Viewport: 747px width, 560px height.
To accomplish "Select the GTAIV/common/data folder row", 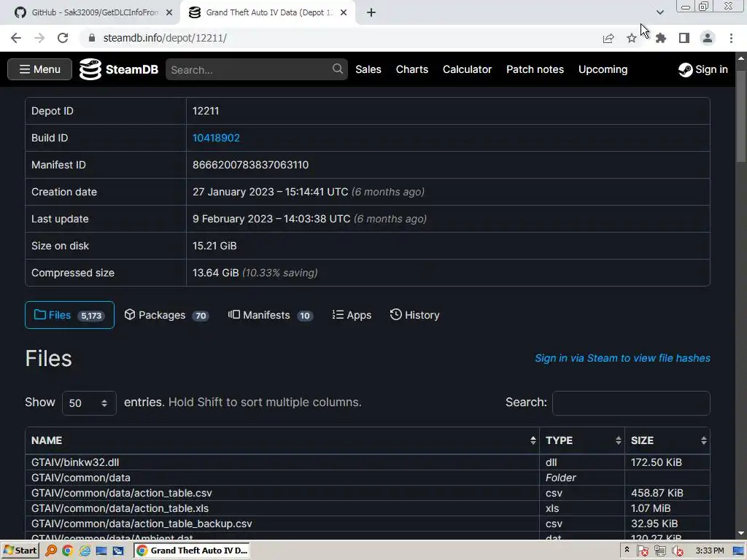I will pos(368,478).
